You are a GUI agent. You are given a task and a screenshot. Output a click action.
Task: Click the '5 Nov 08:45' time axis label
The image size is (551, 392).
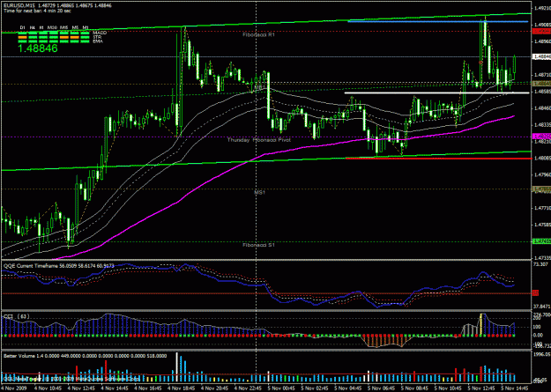tap(413, 388)
